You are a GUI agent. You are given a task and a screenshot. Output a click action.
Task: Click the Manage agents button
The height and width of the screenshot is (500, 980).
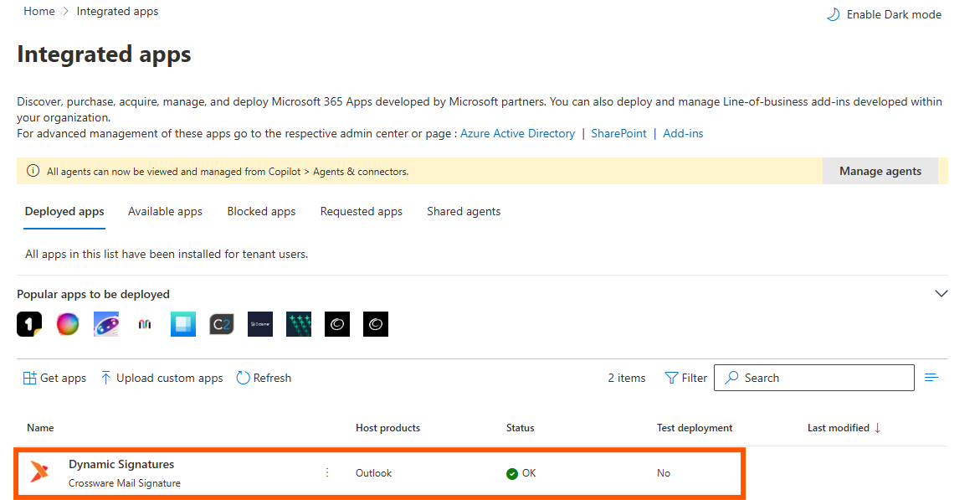pyautogui.click(x=880, y=171)
